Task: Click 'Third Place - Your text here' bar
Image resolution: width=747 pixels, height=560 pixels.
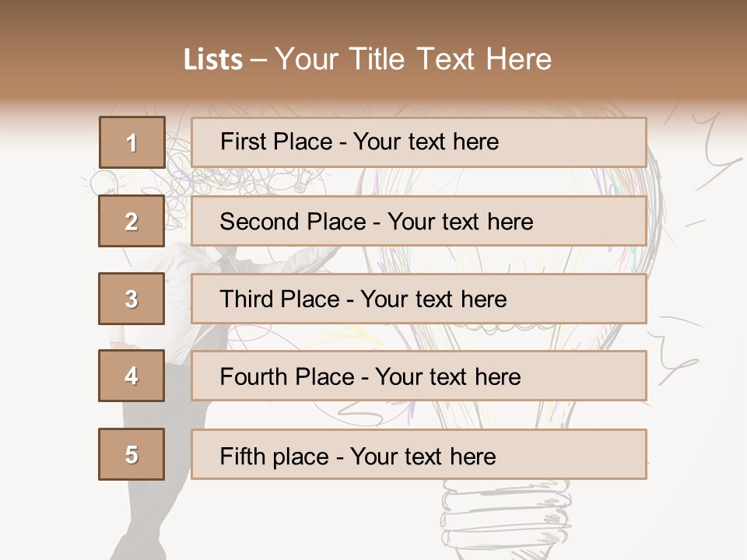Action: 419,299
